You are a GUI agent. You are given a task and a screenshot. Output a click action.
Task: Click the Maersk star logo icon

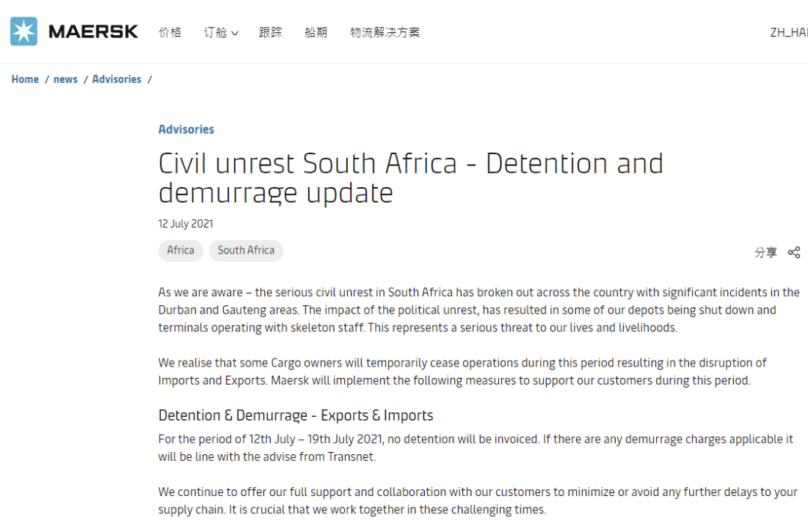click(23, 31)
